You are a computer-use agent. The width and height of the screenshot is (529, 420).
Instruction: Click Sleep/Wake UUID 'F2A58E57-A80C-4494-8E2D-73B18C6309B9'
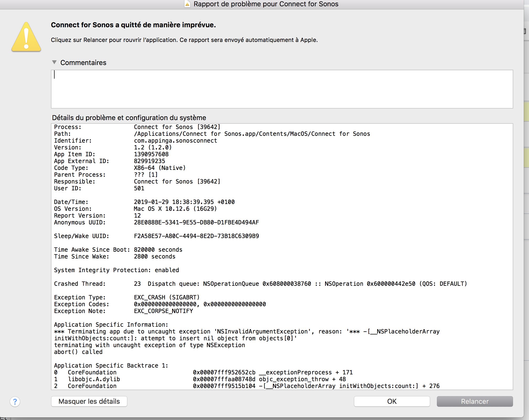pos(196,236)
